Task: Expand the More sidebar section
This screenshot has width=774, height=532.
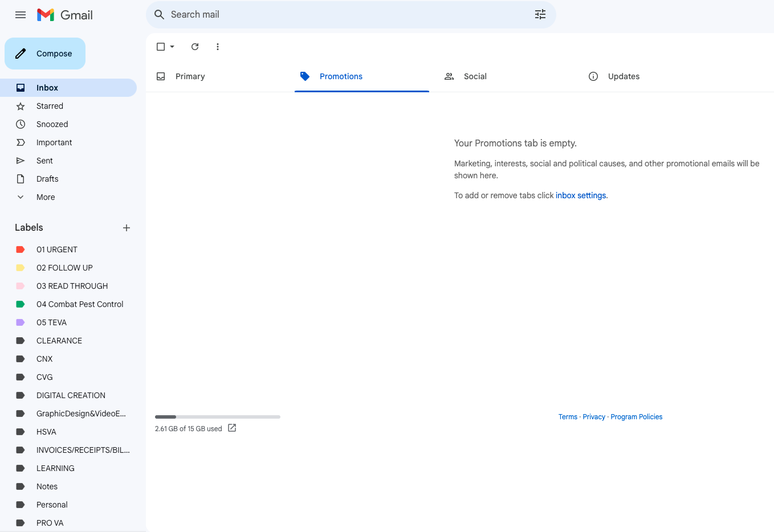Action: pos(46,197)
